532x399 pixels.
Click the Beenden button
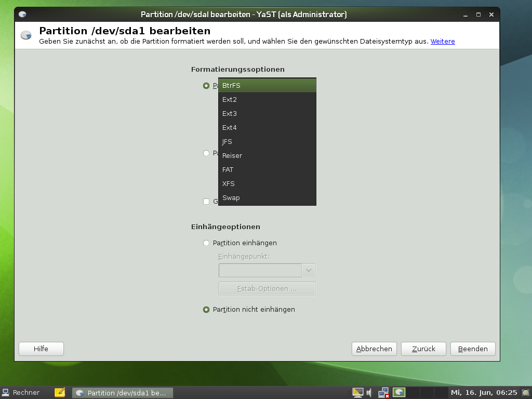(472, 349)
